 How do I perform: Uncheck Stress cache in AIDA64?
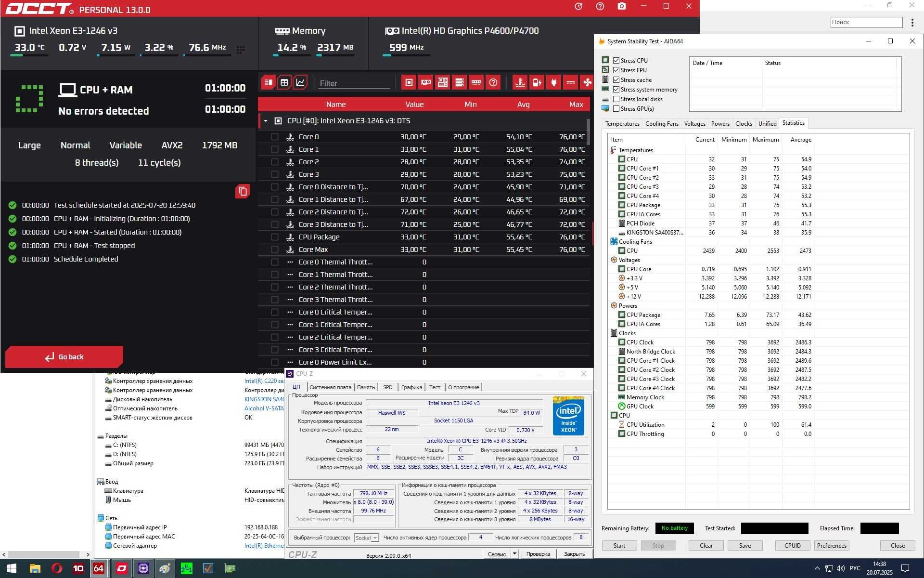coord(616,79)
